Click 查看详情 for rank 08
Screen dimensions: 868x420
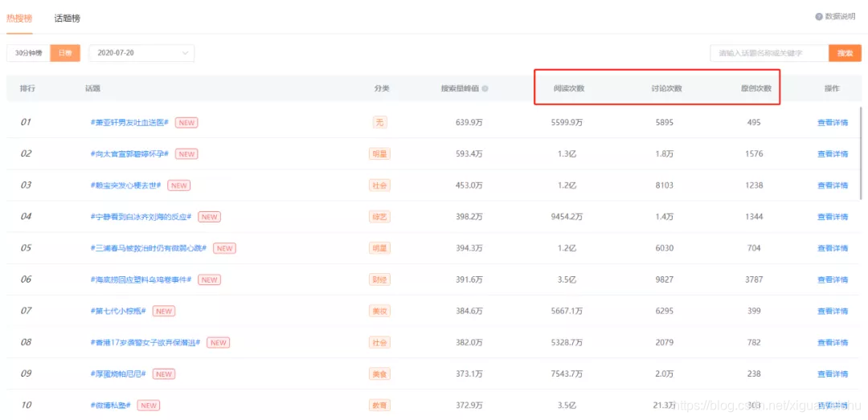(x=833, y=343)
